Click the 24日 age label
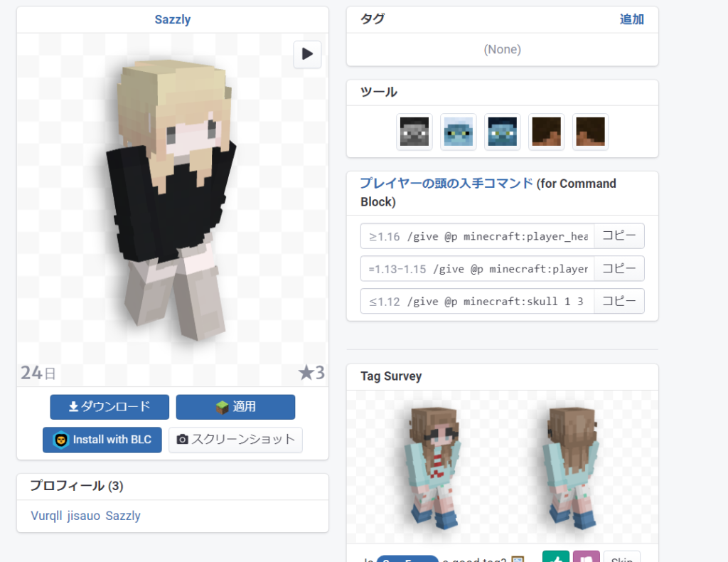 (38, 373)
